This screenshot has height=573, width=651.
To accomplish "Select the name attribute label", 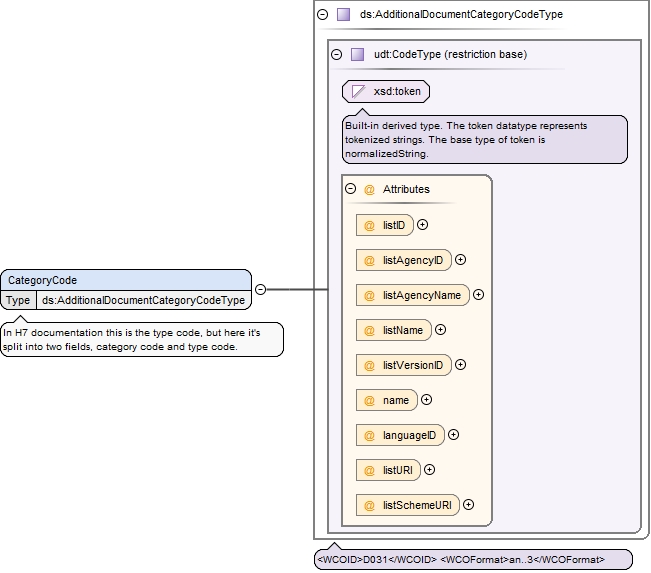I will point(396,400).
